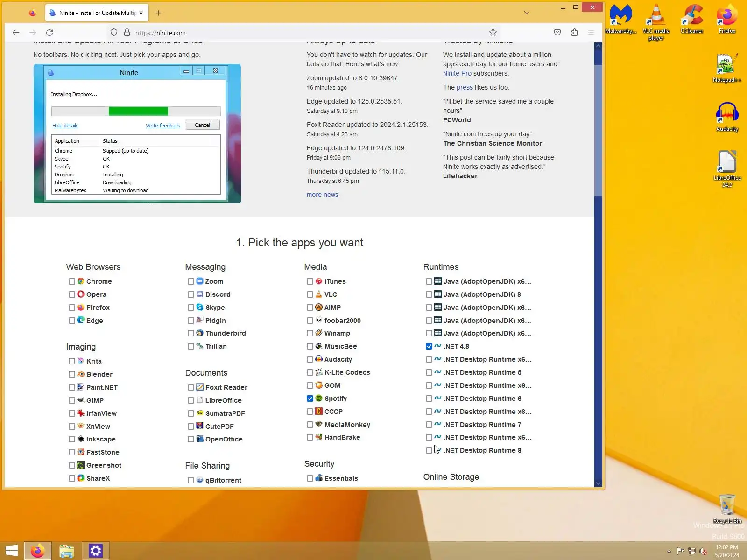The width and height of the screenshot is (747, 560).
Task: Open CCleaner desktop shortcut
Action: pyautogui.click(x=692, y=19)
